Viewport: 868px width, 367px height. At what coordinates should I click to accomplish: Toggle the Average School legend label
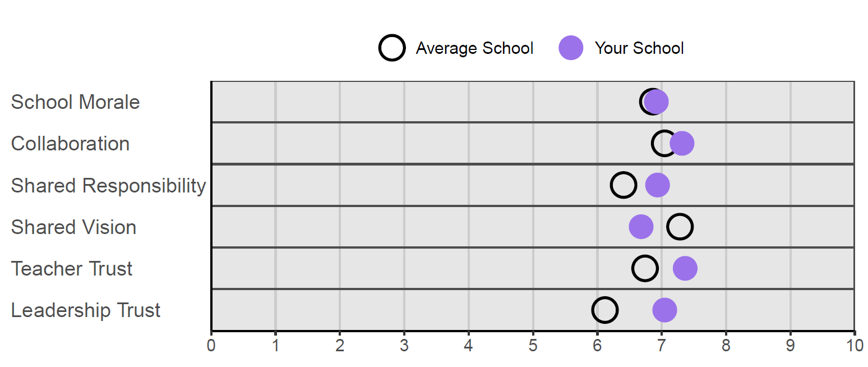(x=474, y=48)
